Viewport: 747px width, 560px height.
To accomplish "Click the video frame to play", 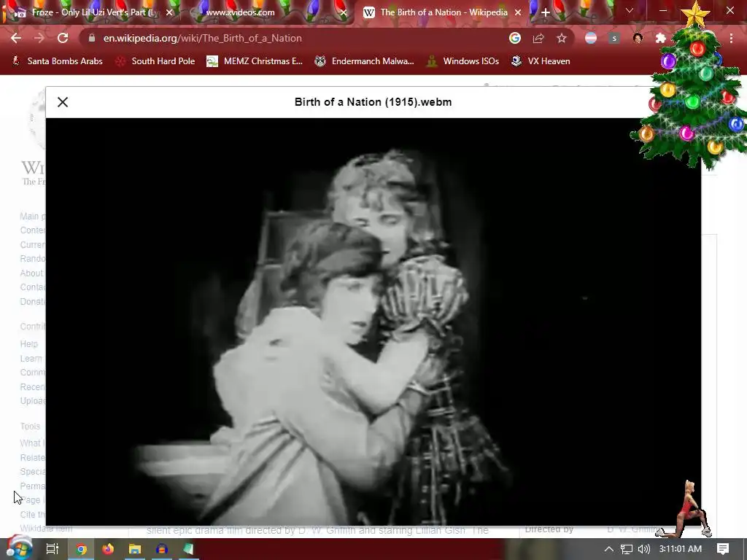I will click(x=373, y=322).
